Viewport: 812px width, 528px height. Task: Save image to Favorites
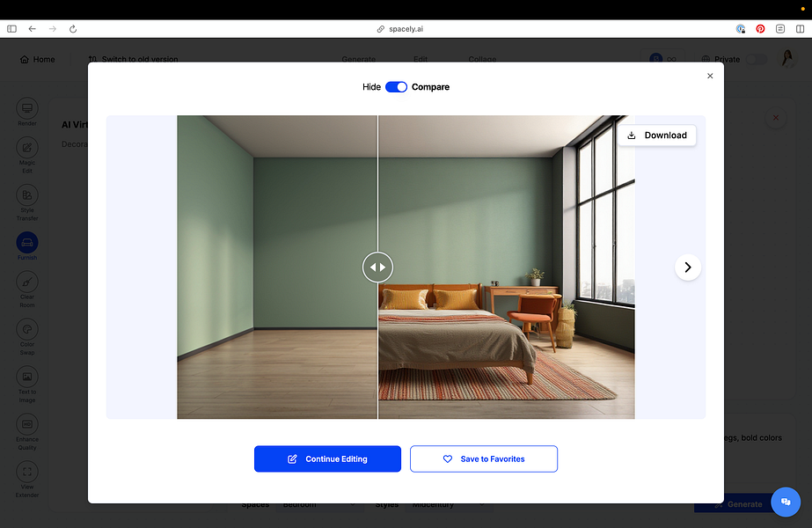point(484,459)
